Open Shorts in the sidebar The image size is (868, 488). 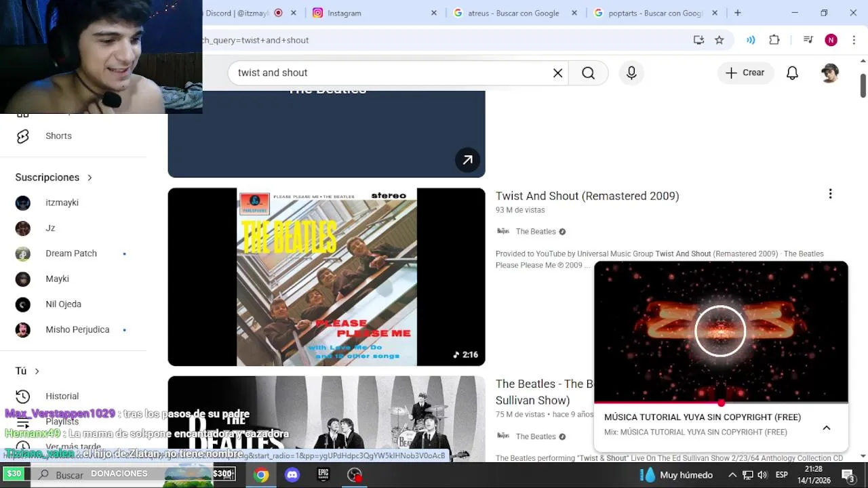[58, 136]
